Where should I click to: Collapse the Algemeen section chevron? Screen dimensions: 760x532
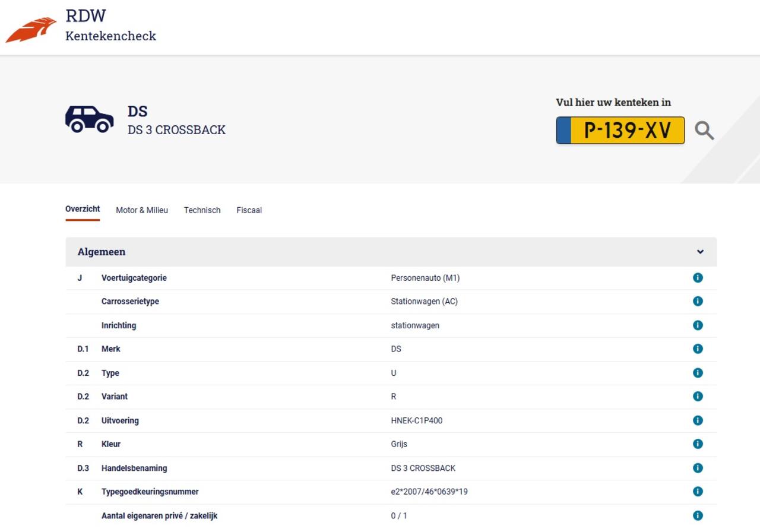(700, 252)
